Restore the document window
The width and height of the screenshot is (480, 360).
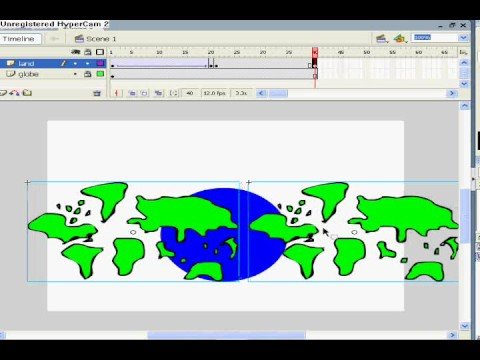click(452, 25)
